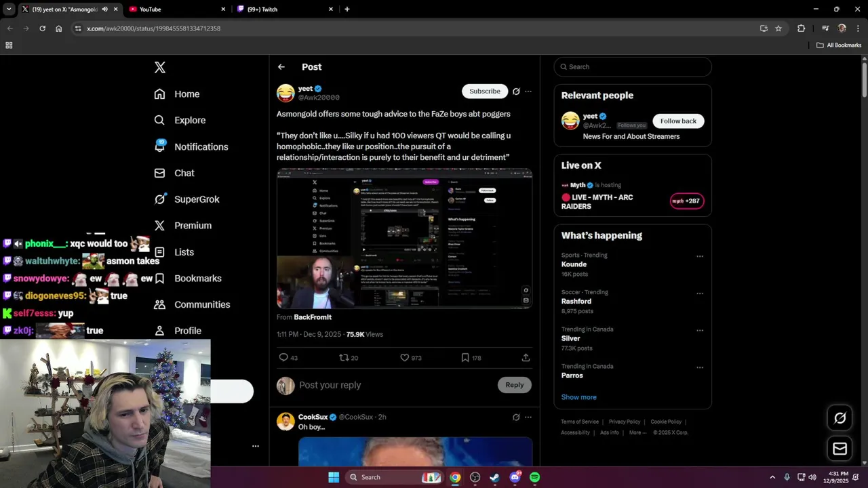Go back using the Post back arrow
This screenshot has height=488, width=868.
pyautogui.click(x=281, y=67)
